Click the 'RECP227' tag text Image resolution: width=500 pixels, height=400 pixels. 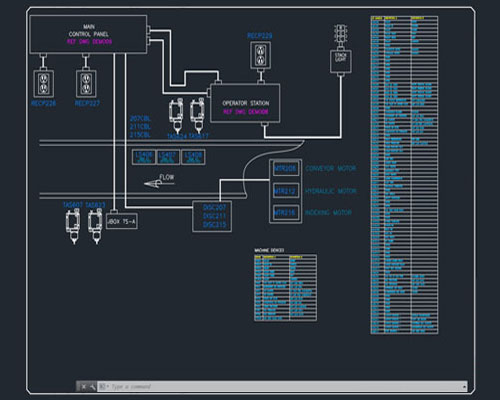coord(87,103)
